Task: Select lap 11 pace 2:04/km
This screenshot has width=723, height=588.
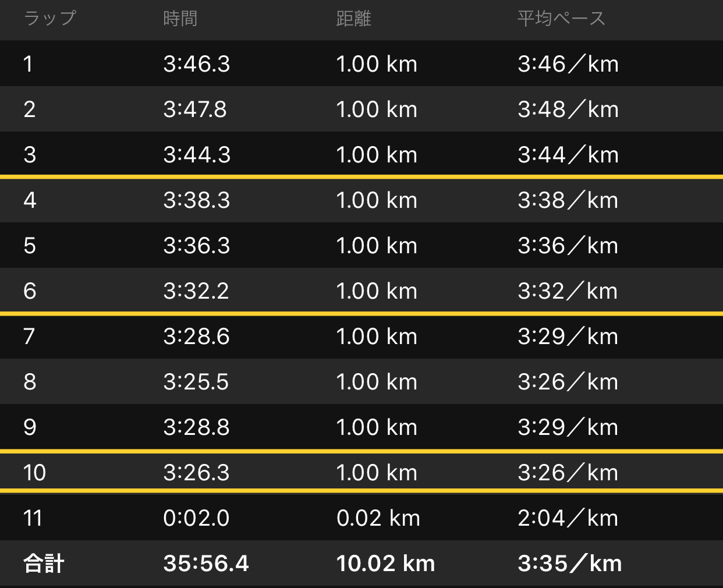Action: coord(568,518)
